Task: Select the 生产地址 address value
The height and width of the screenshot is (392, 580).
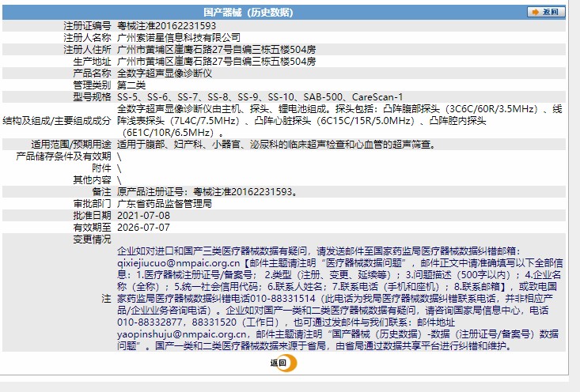Action: (216, 62)
